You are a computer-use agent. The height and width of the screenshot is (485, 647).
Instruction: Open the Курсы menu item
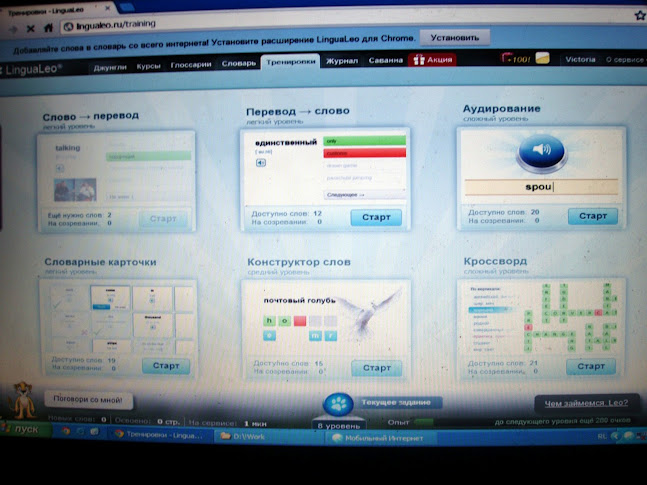coord(148,66)
